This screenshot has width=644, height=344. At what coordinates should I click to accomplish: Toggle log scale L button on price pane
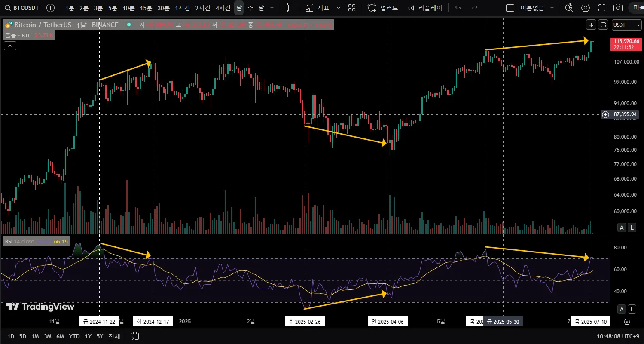pos(632,228)
